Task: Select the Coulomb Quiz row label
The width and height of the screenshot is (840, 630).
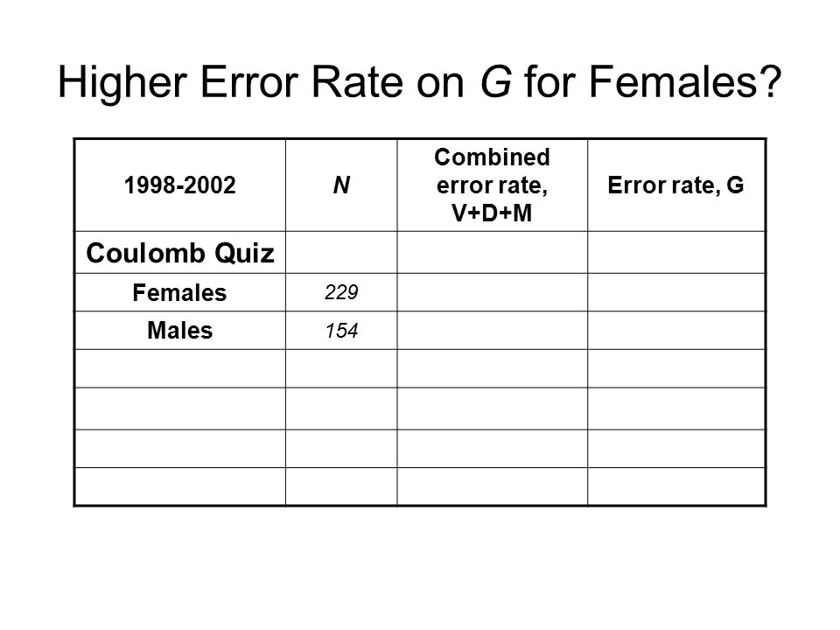Action: coord(180,252)
